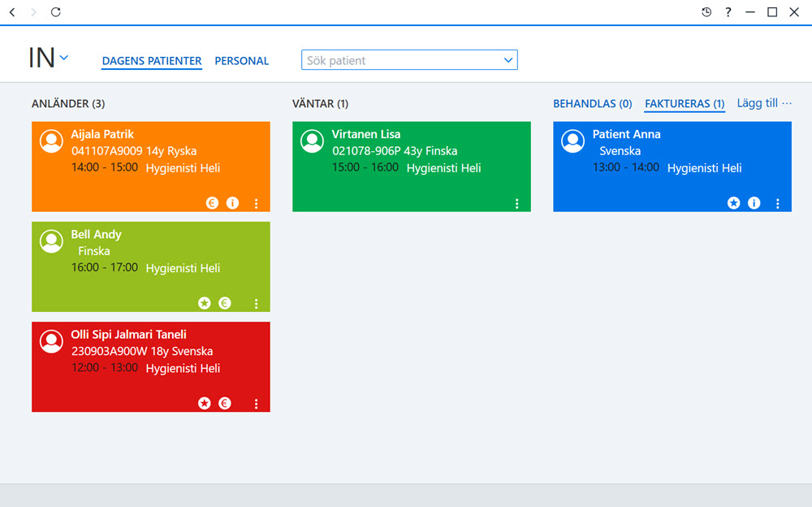Click the euro icon on Aijala Patrik card
Image resolution: width=812 pixels, height=507 pixels.
coord(212,202)
